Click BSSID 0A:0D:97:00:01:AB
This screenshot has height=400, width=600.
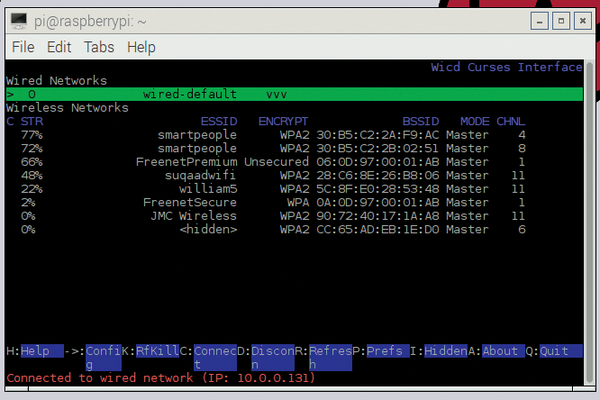(378, 202)
